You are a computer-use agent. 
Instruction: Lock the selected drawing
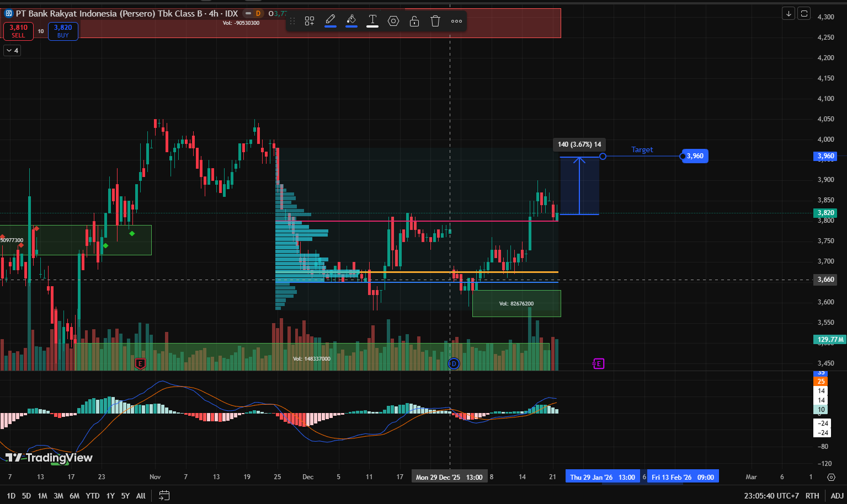point(414,21)
